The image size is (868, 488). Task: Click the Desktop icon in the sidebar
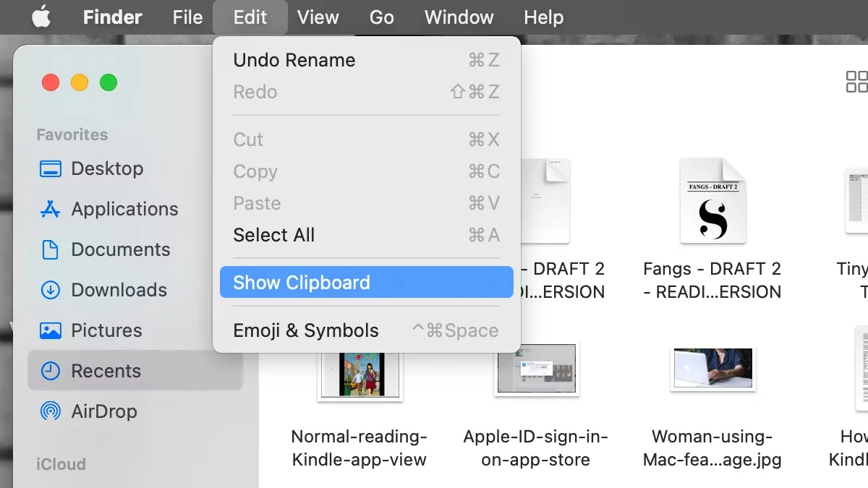51,169
